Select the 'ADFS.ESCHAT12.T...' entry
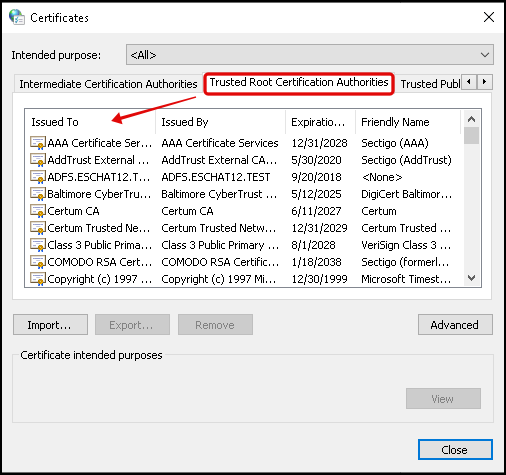Viewport: 506px width, 475px height. click(x=99, y=177)
